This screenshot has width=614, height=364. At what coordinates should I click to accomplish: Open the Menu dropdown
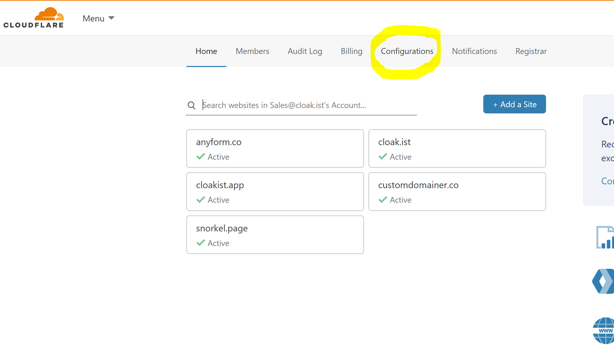coord(98,18)
